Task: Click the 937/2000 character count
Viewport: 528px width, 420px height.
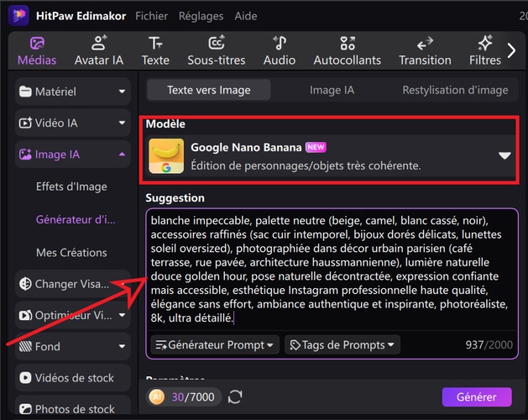Action: pos(489,345)
